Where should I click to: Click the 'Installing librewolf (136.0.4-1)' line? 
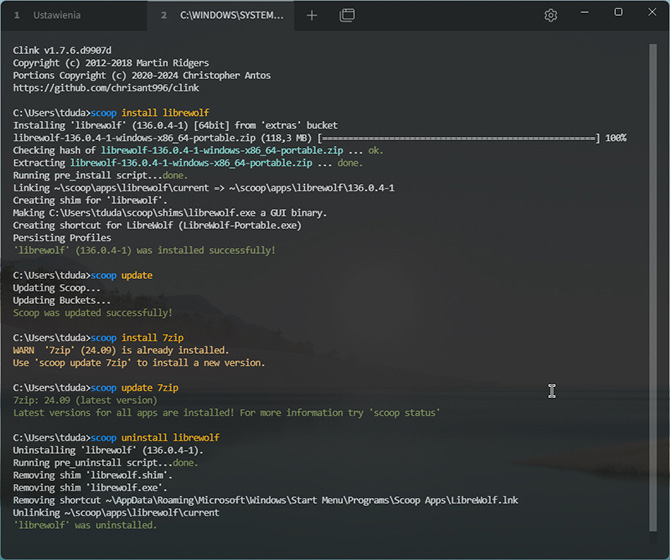175,125
